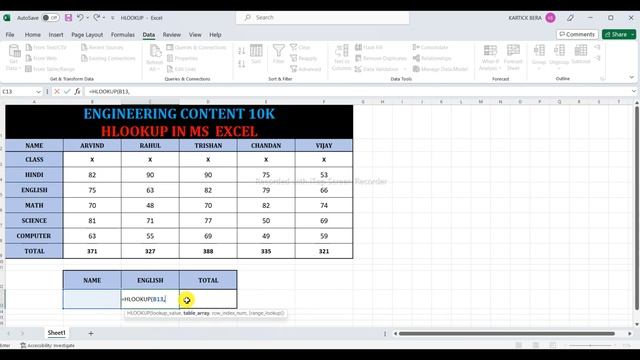Open Recent Sources
Image resolution: width=640 pixels, height=360 pixels.
pos(102,47)
